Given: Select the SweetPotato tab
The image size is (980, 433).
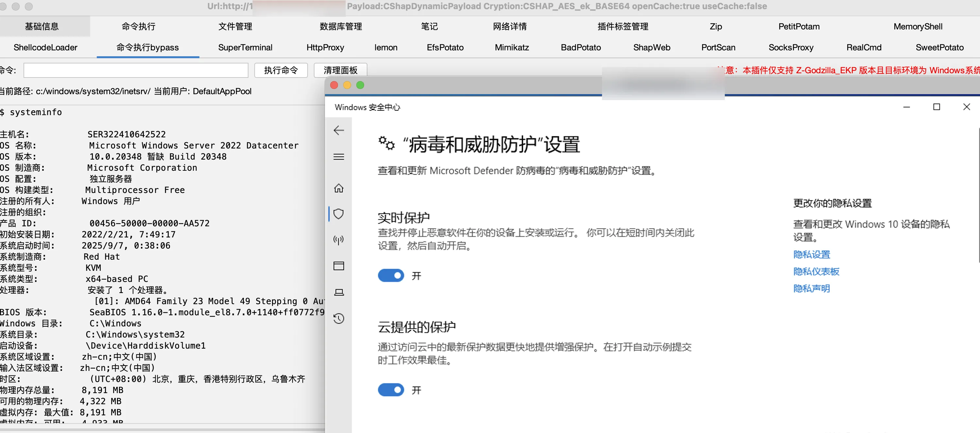Looking at the screenshot, I should click(x=939, y=47).
